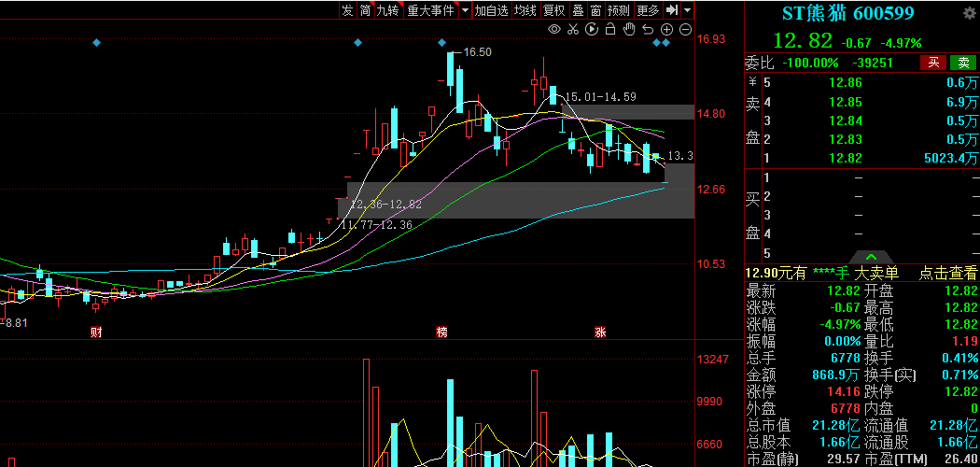The height and width of the screenshot is (467, 980).
Task: Click the 16.50 high price label
Action: 478,52
